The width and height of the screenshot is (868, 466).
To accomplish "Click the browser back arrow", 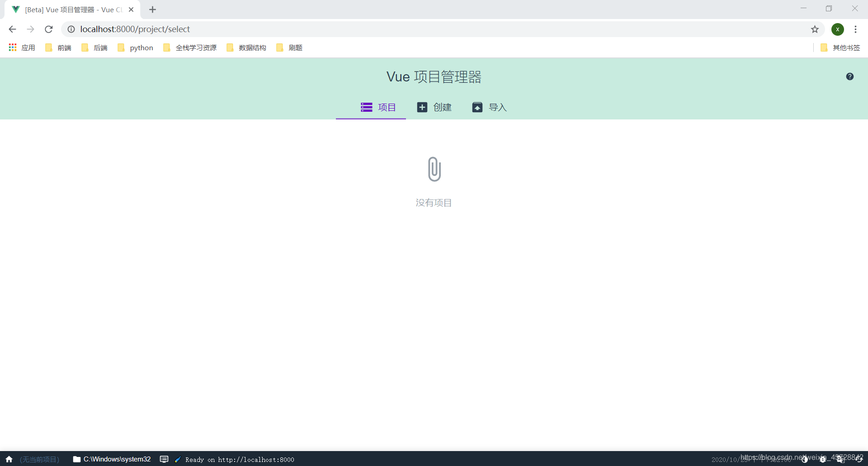I will pos(12,29).
